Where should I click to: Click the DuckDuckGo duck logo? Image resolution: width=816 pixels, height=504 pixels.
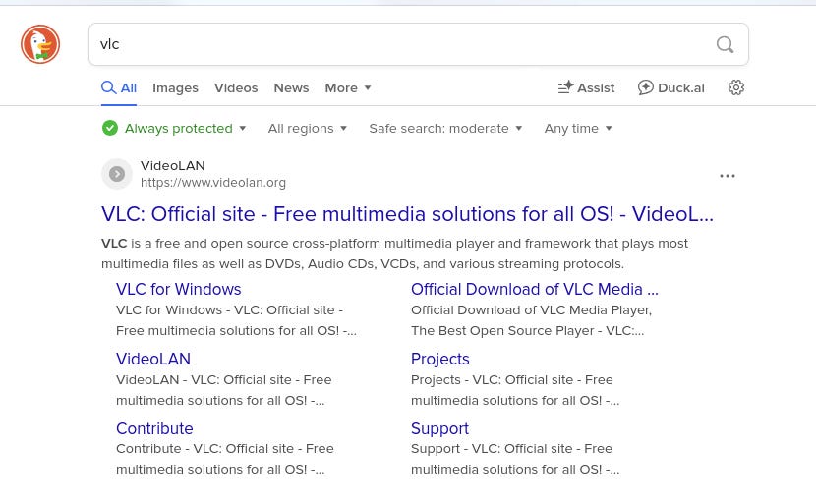(x=40, y=44)
